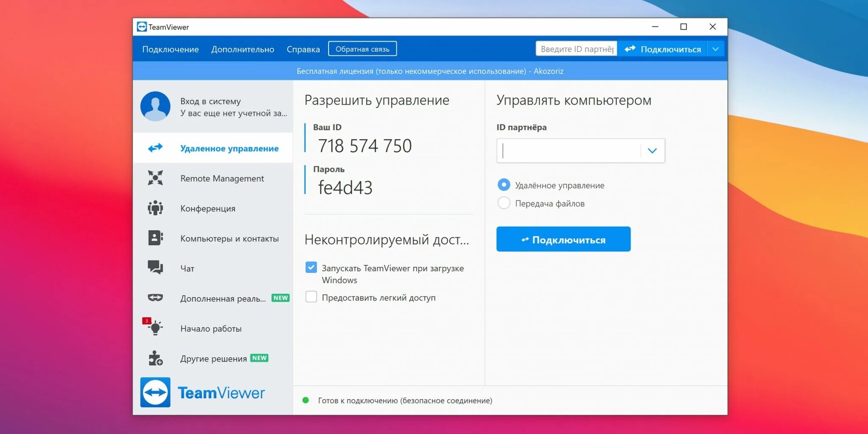
Task: Click the Обратная связь button
Action: click(362, 49)
